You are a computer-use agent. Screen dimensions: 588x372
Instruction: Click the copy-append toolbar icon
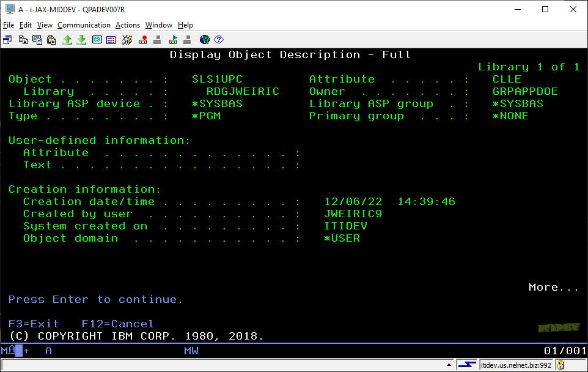36,39
